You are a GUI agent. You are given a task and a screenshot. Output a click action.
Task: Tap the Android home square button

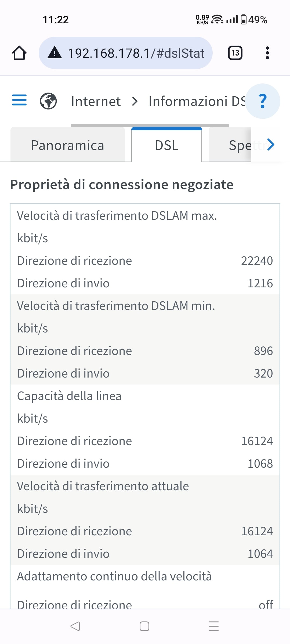(144, 626)
